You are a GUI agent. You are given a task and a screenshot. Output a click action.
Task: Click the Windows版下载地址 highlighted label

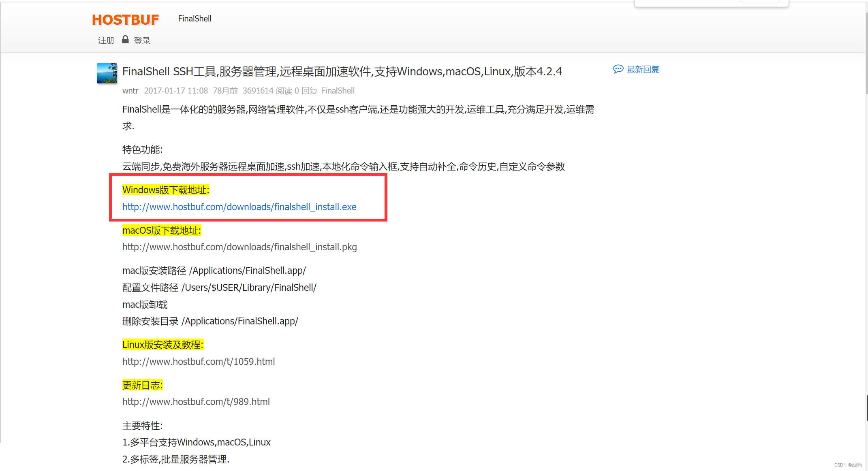tap(166, 190)
